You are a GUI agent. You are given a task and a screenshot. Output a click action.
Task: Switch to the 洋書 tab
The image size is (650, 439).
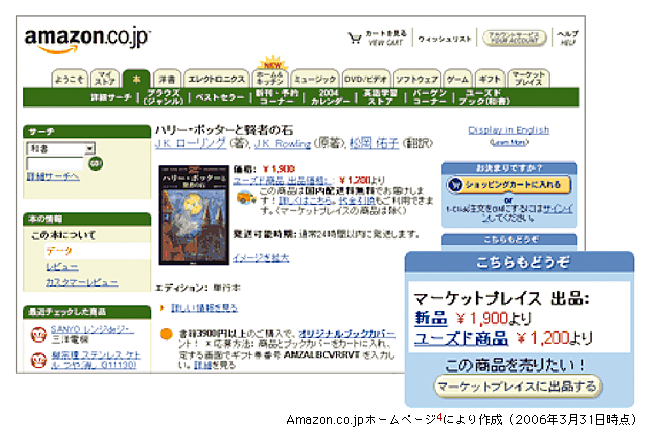(x=167, y=79)
